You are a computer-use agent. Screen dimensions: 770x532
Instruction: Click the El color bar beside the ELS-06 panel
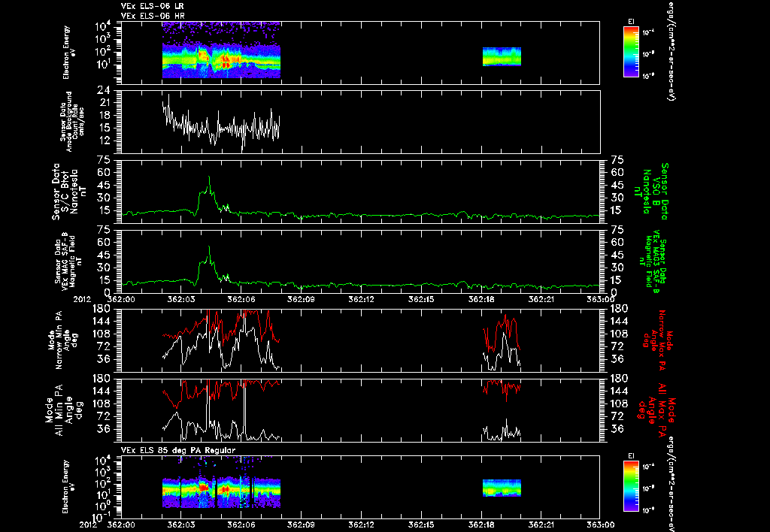(631, 52)
